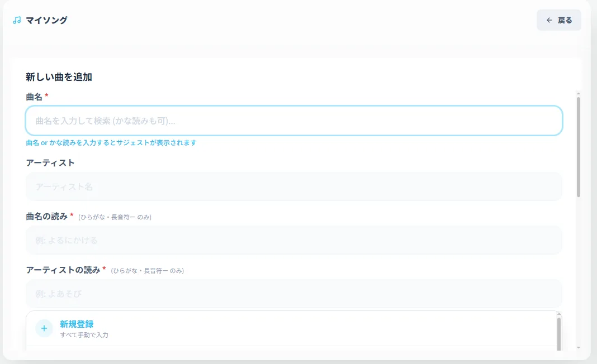Click the left arrow icon in 戻る button

click(549, 20)
